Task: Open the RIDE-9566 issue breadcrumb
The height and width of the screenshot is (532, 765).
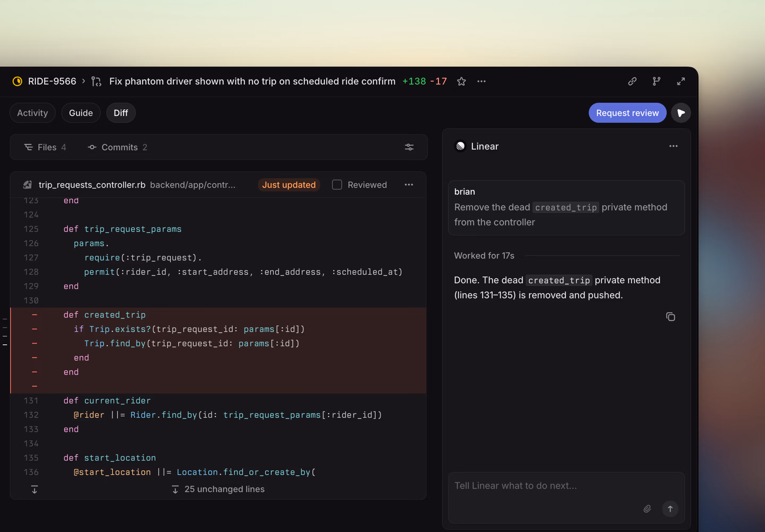Action: point(52,81)
